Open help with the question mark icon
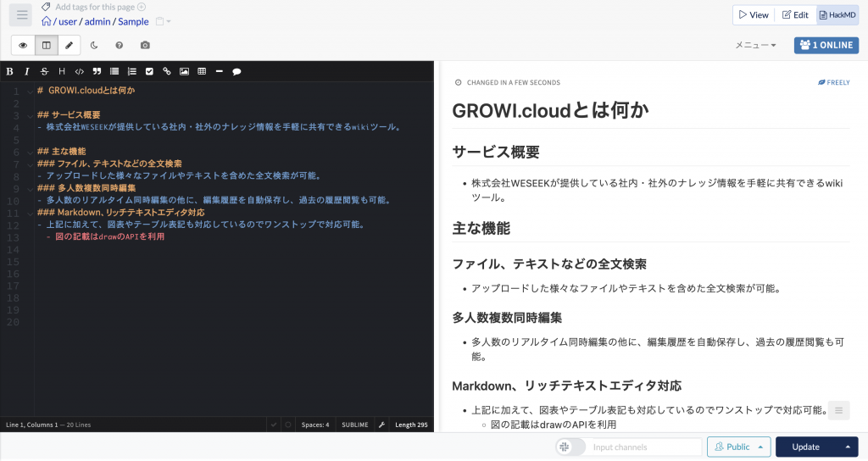Image resolution: width=868 pixels, height=461 pixels. 119,46
